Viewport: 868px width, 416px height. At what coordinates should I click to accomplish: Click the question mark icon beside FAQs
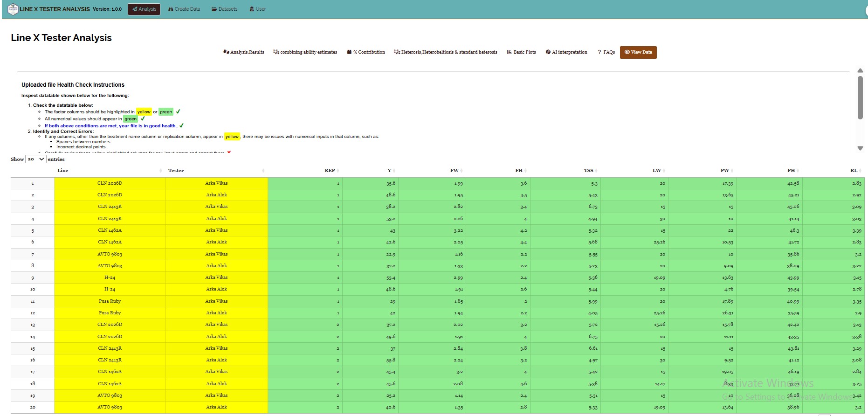pyautogui.click(x=599, y=52)
